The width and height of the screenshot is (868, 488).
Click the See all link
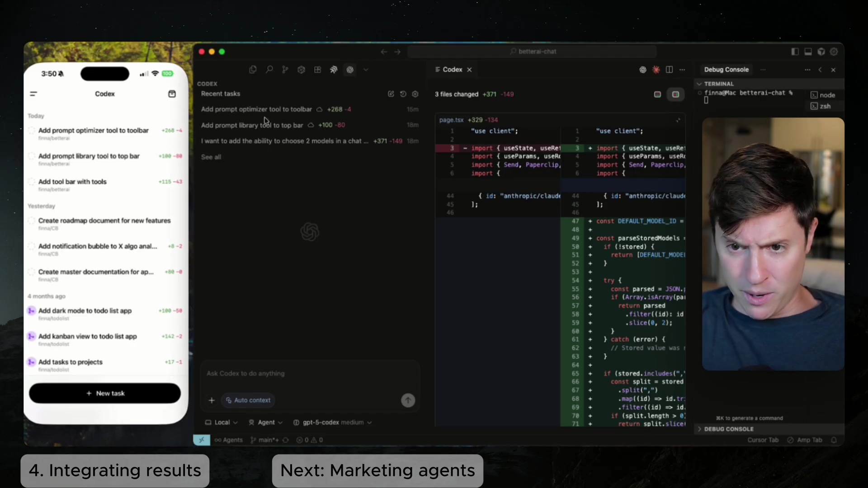pos(211,157)
